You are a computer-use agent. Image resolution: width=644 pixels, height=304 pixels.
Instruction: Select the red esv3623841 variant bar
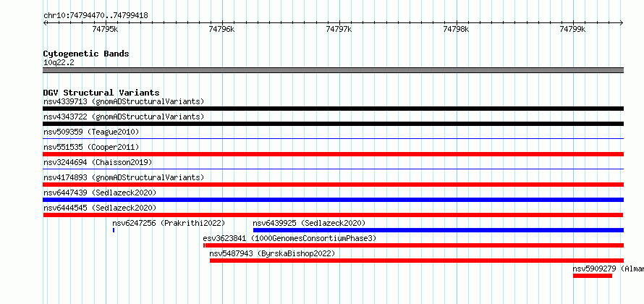pos(414,245)
